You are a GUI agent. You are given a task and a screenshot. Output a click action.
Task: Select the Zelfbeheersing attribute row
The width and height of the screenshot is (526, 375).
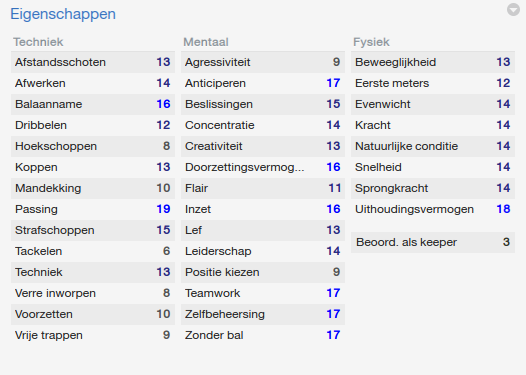(x=263, y=314)
